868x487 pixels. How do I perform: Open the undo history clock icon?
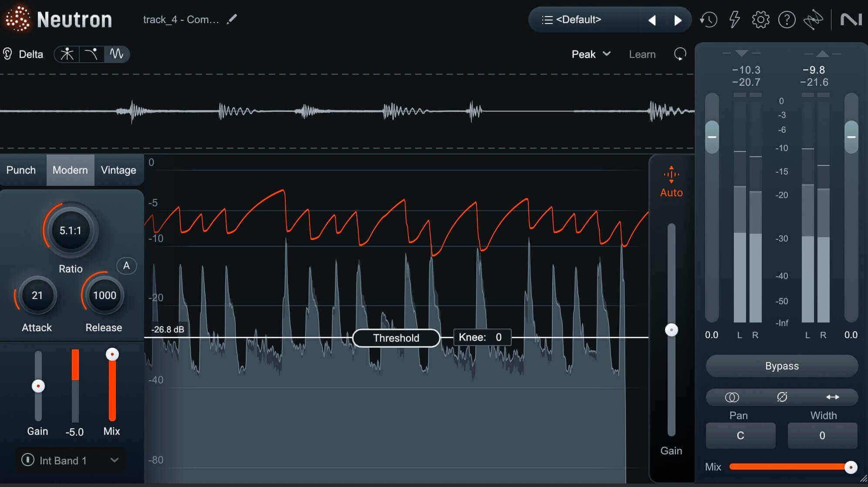(709, 20)
